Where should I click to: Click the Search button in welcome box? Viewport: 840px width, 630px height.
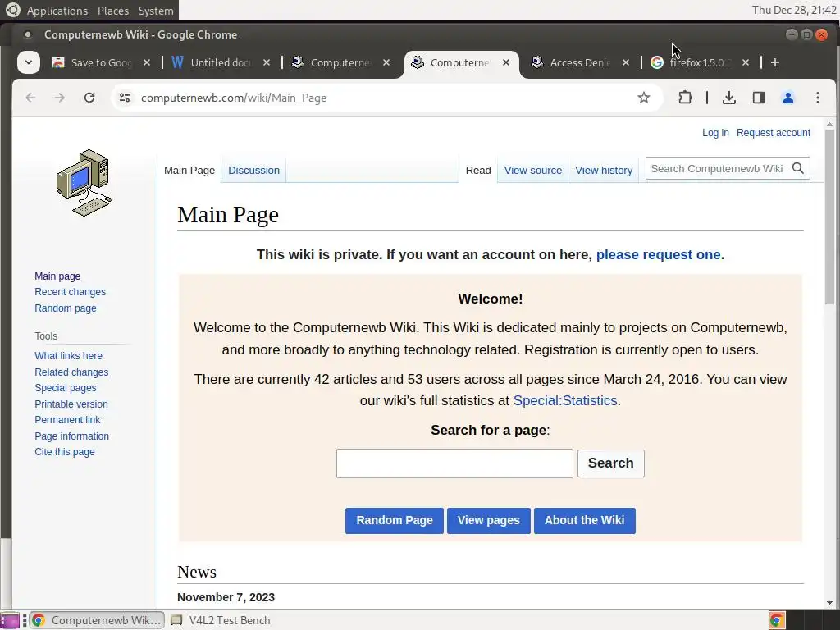click(x=610, y=463)
